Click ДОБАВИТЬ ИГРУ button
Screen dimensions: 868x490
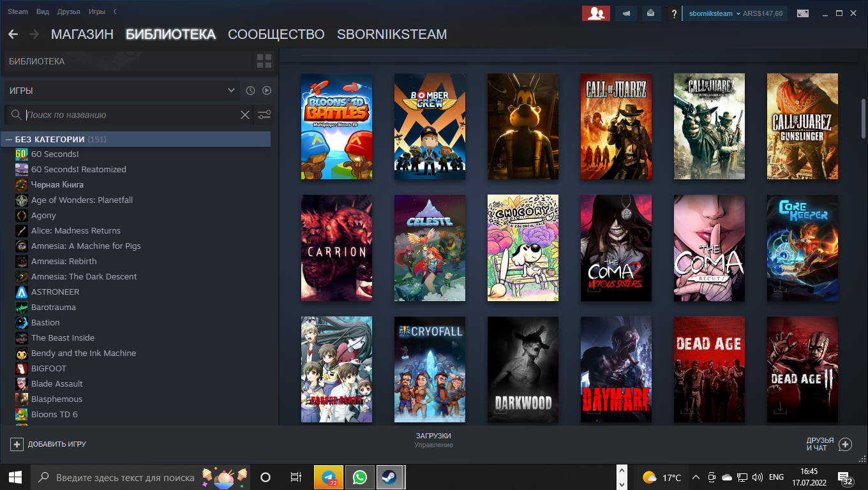pos(48,444)
